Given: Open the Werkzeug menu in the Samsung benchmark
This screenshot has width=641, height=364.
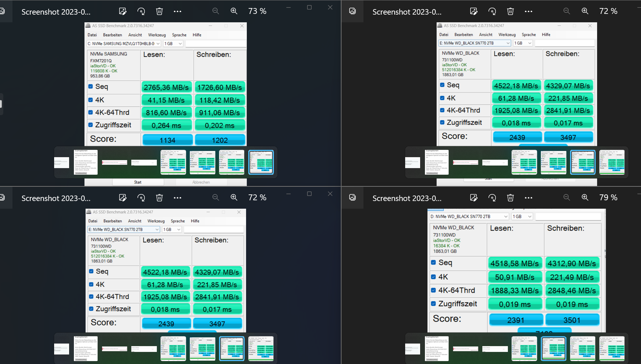Looking at the screenshot, I should pyautogui.click(x=157, y=35).
